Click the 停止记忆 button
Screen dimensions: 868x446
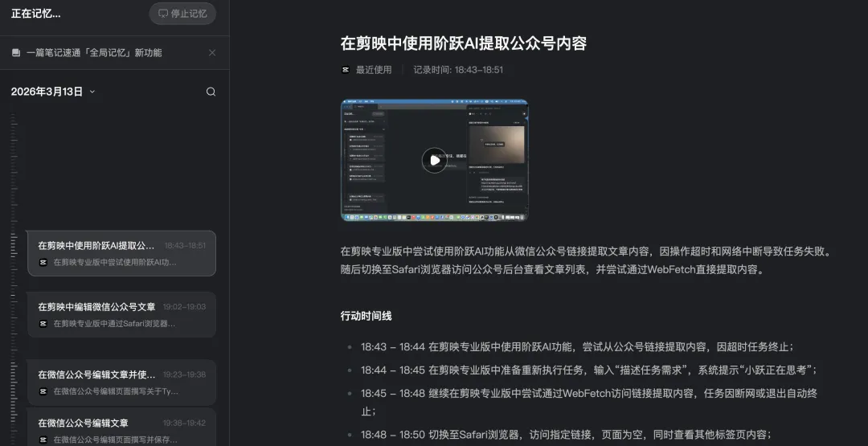pyautogui.click(x=182, y=14)
